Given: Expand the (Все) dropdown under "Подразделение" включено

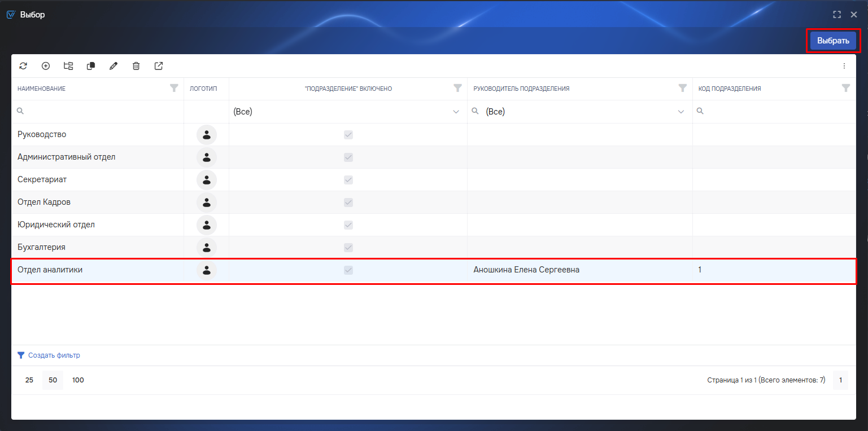Looking at the screenshot, I should pos(456,112).
